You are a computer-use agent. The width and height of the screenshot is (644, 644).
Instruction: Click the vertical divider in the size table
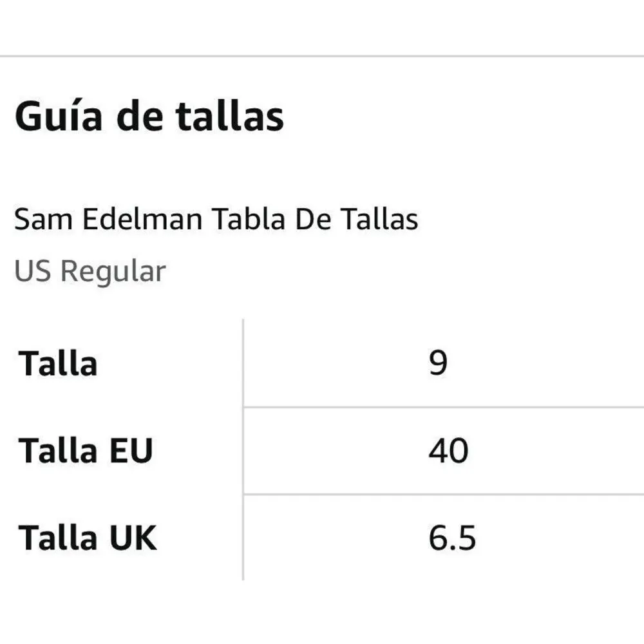(243, 451)
